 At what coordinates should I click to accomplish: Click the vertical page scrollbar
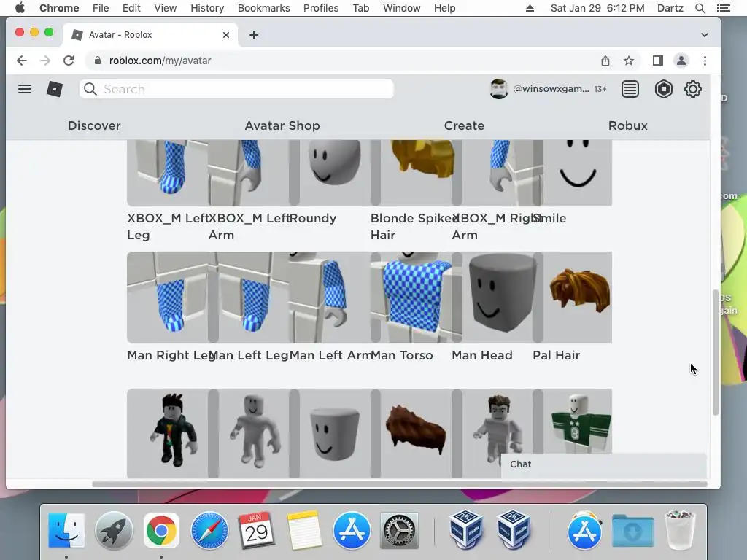[715, 352]
